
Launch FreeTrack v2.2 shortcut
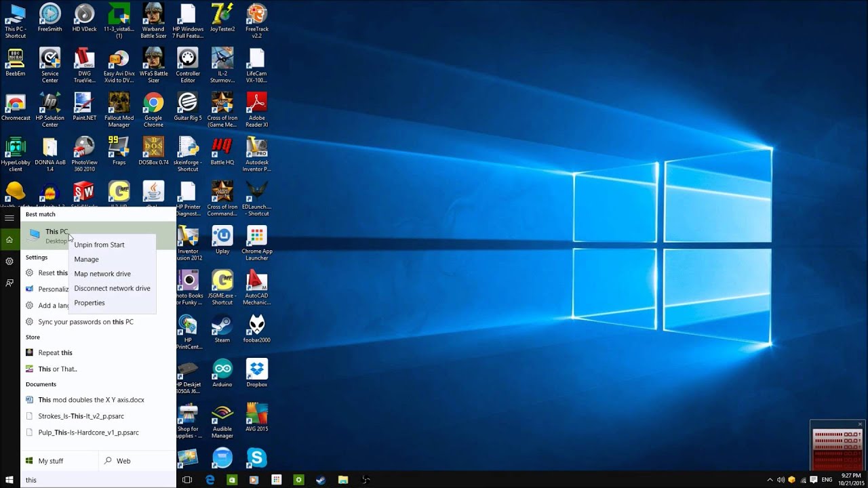(x=257, y=22)
